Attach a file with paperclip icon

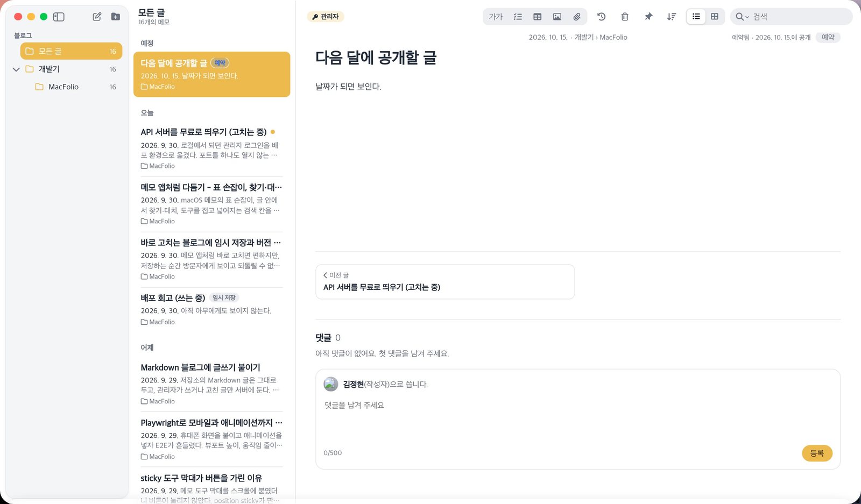pos(577,17)
